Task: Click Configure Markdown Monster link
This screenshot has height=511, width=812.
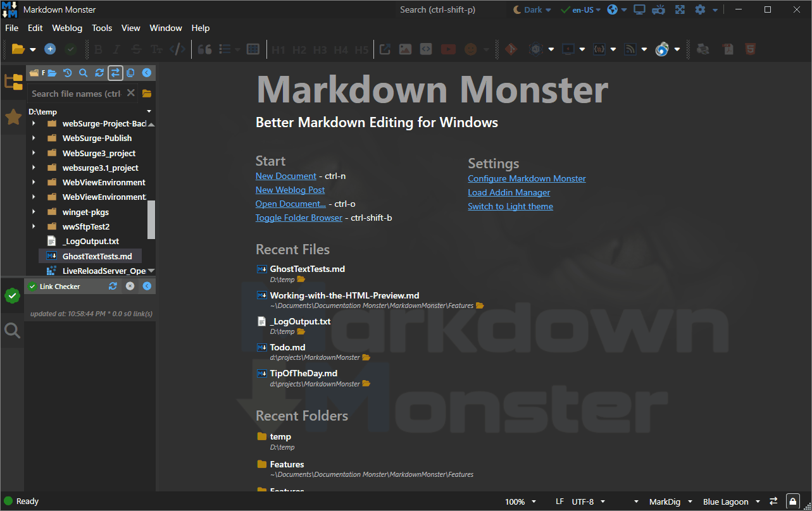Action: [527, 178]
